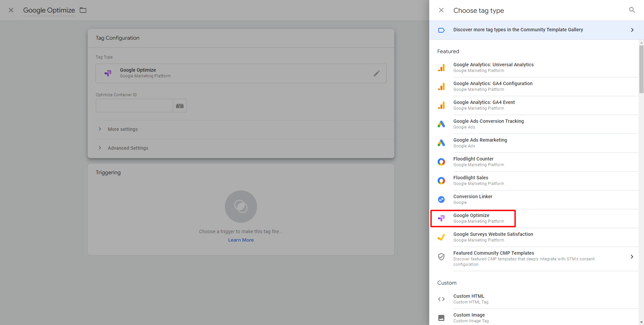Screen dimensions: 644x325
Task: Click GA4 Event bar chart icon
Action: (x=441, y=105)
